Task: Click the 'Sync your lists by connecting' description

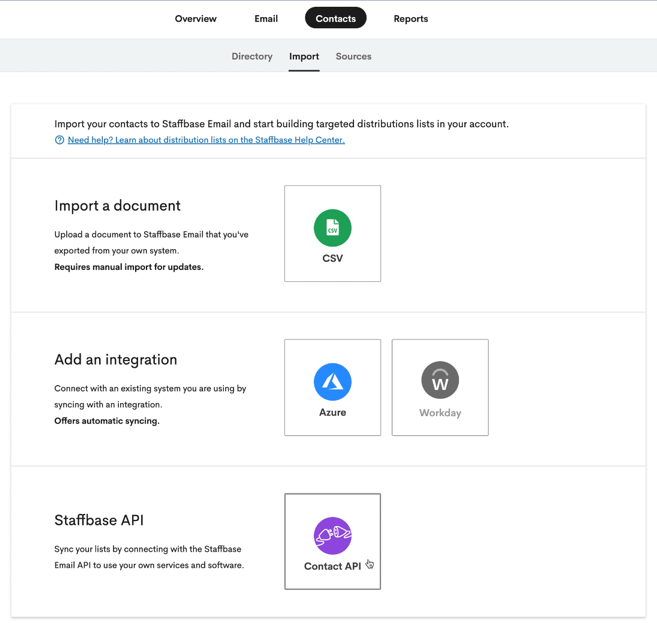Action: pos(149,557)
